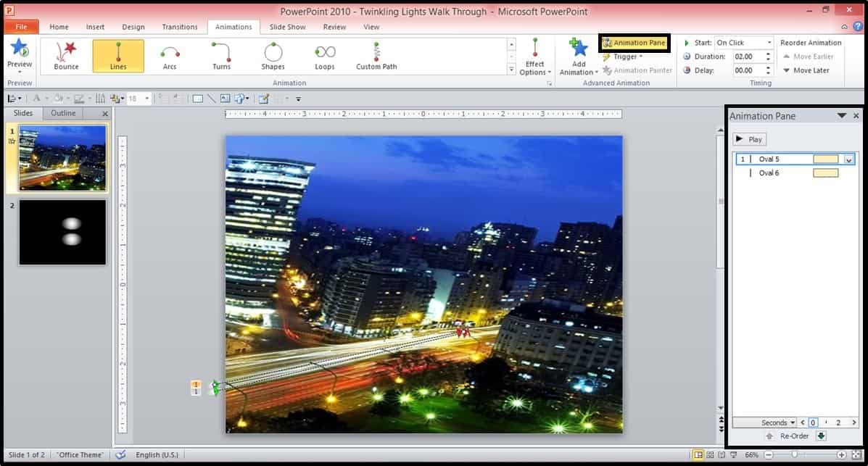
Task: Open the Seconds zoom dropdown
Action: 778,423
